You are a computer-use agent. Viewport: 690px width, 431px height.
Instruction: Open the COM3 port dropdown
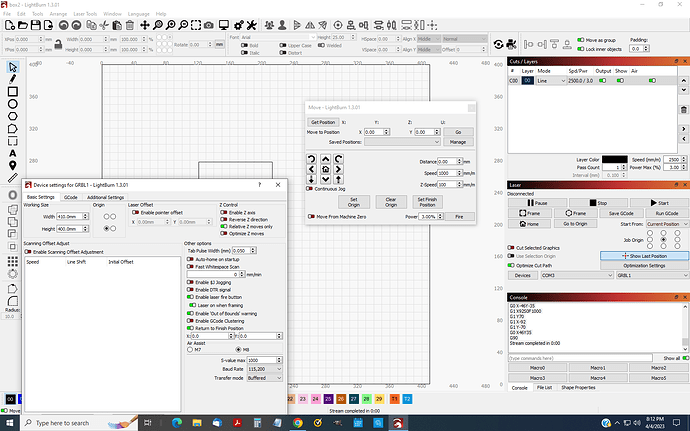tap(576, 276)
